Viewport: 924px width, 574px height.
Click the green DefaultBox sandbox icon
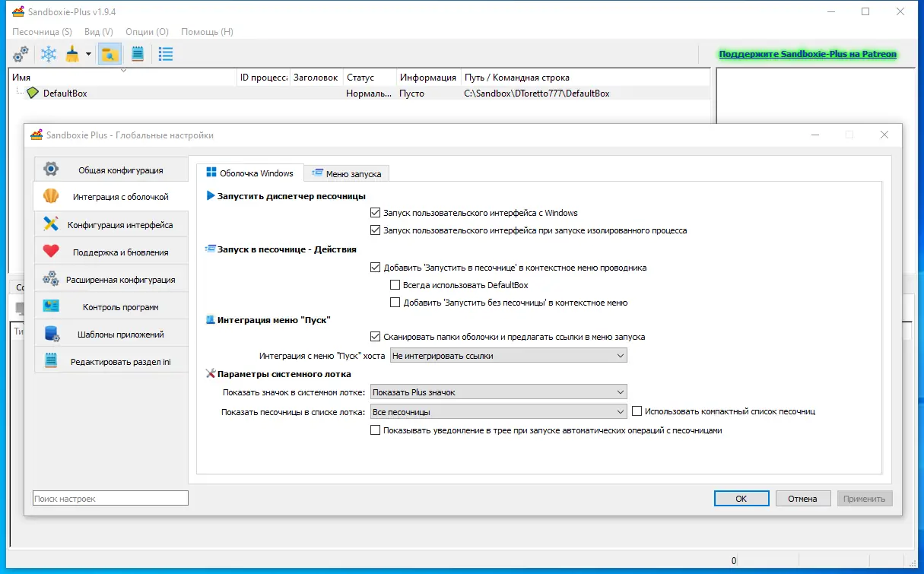[x=33, y=94]
